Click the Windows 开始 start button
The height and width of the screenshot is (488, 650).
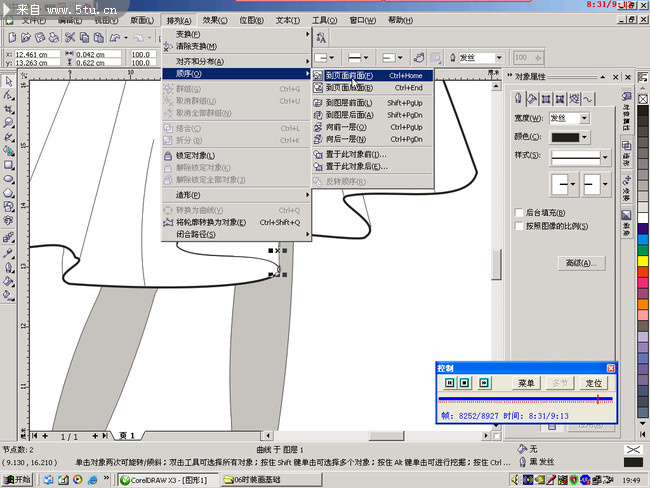coord(16,479)
